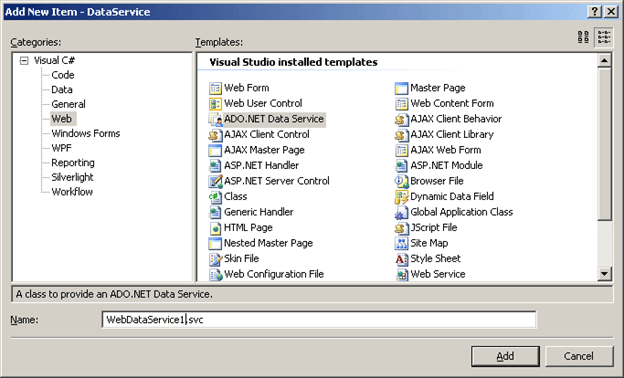Select the Web Configuration File icon
This screenshot has height=378, width=624.
(x=215, y=274)
